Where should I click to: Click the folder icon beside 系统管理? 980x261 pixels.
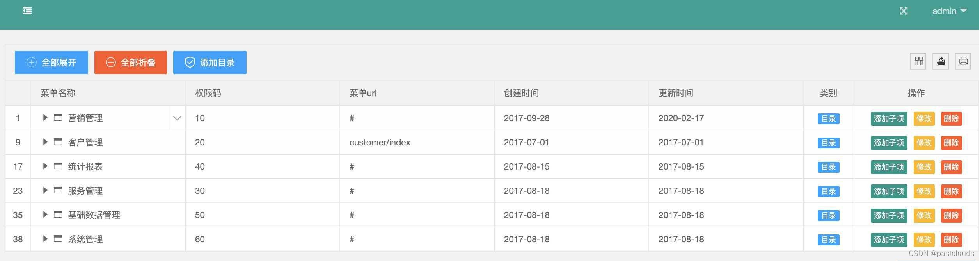58,239
